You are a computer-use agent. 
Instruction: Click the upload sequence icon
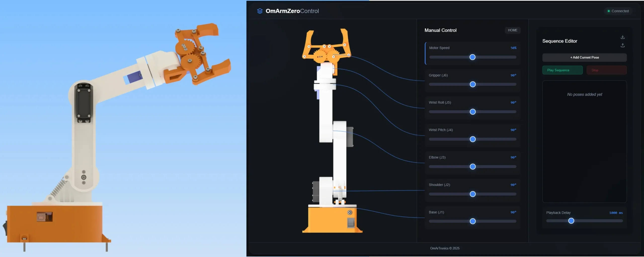(623, 45)
